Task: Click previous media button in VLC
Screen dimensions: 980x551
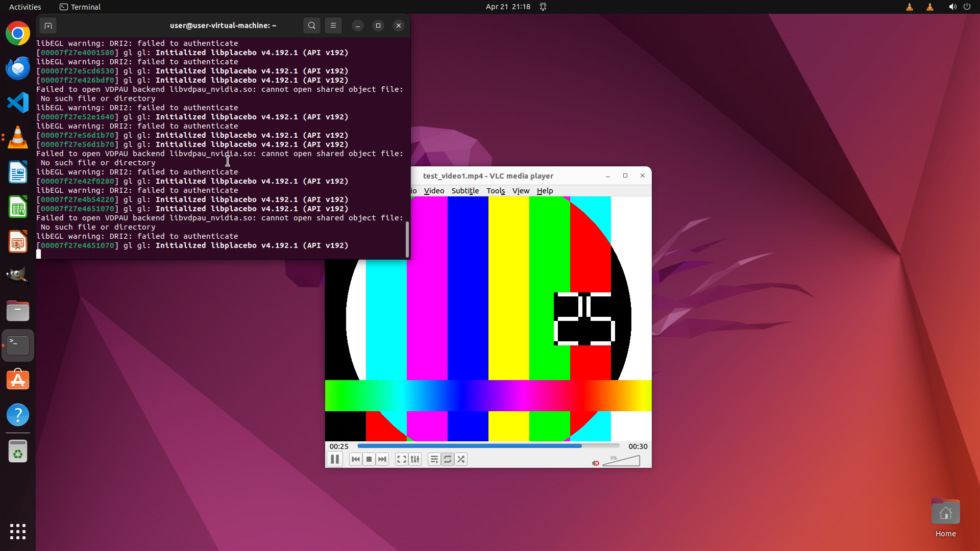Action: [x=356, y=459]
